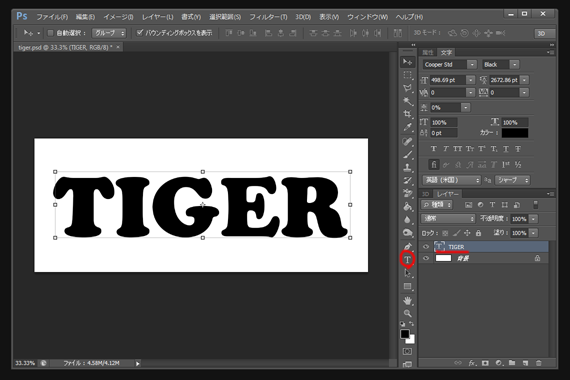Open the ウィンドウ (Window) menu
This screenshot has height=380, width=570.
tap(367, 17)
